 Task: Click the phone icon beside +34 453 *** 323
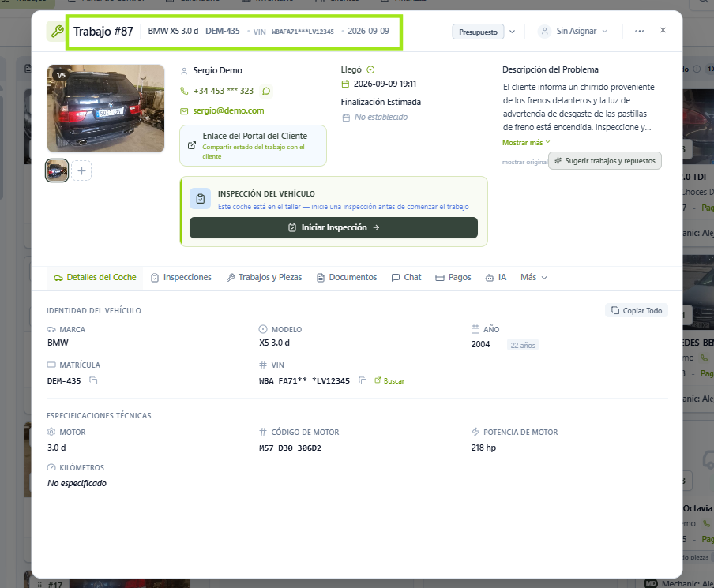184,91
